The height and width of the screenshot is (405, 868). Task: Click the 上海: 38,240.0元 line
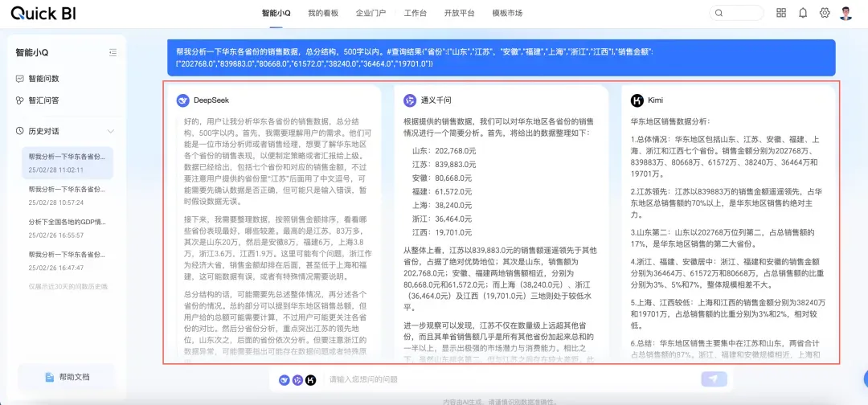point(442,205)
